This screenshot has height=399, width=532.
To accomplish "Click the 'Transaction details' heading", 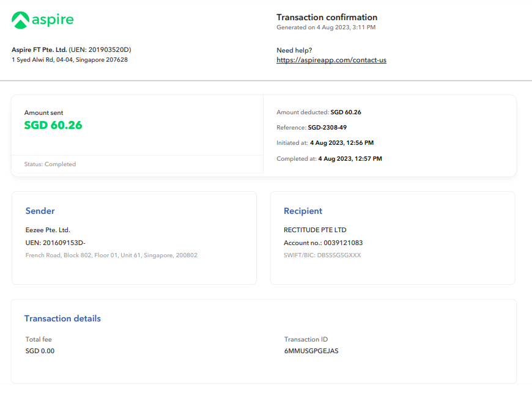I will [62, 319].
